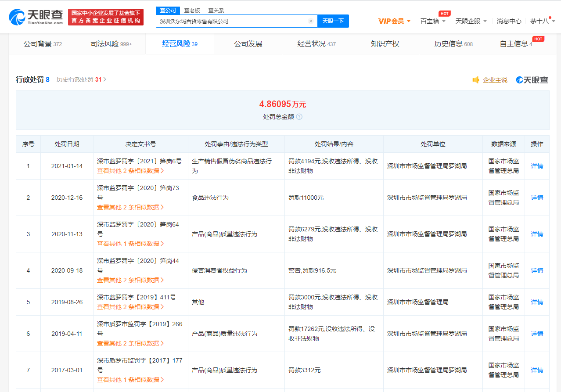Click the Tianyancha logo
This screenshot has height=392, width=561.
(36, 17)
